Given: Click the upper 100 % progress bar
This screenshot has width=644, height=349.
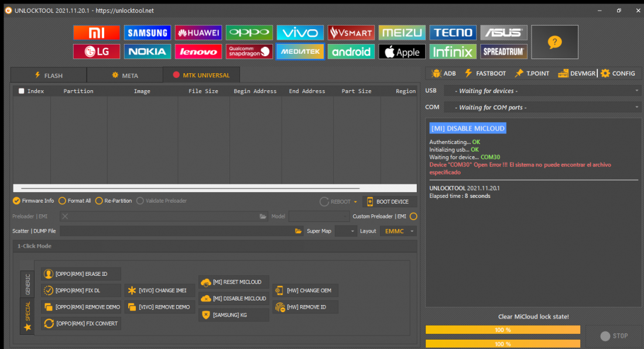Looking at the screenshot, I should (x=503, y=330).
